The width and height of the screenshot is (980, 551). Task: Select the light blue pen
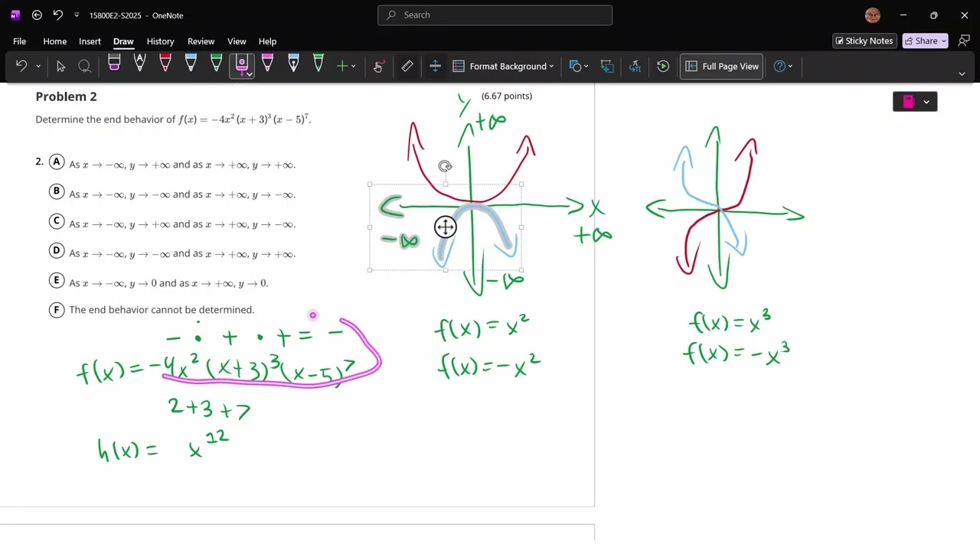[x=191, y=65]
